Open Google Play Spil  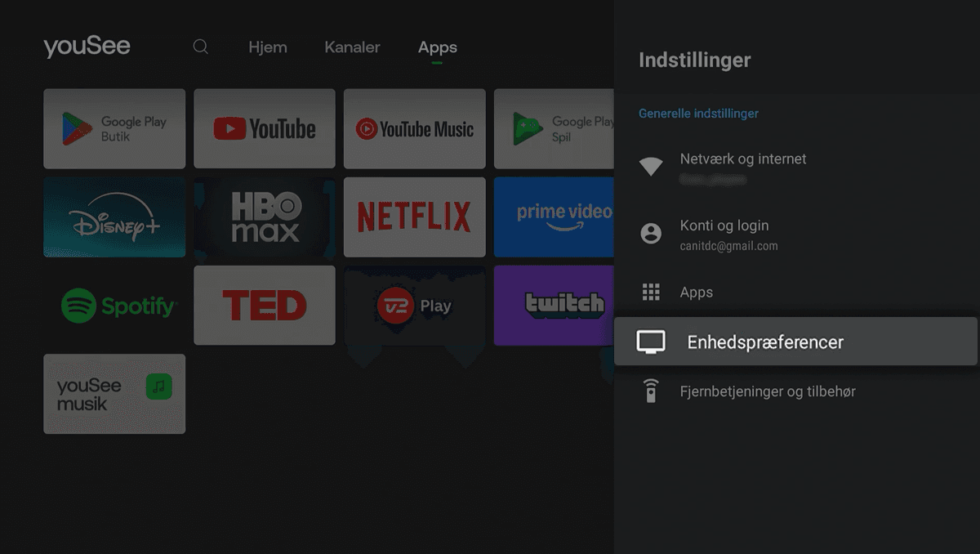point(563,128)
